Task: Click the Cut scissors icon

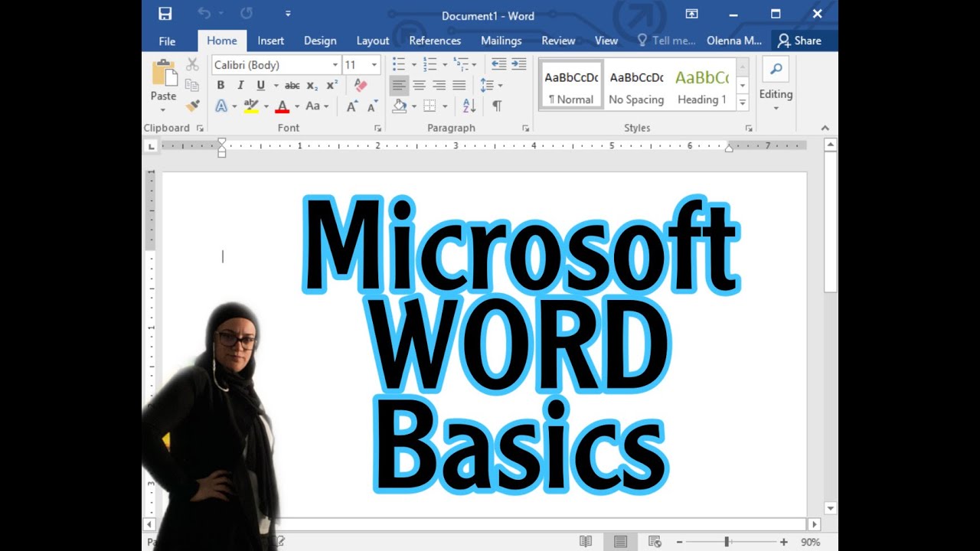Action: point(192,64)
